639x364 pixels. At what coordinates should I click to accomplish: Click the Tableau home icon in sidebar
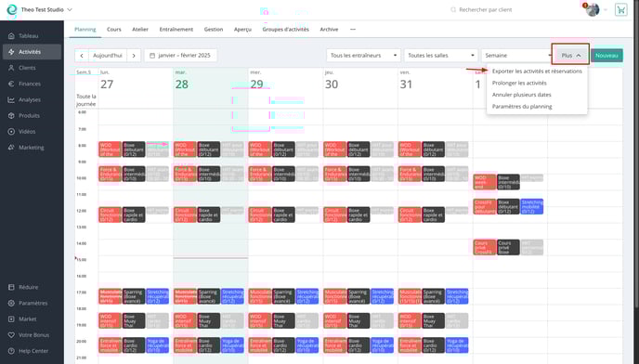pyautogui.click(x=11, y=36)
